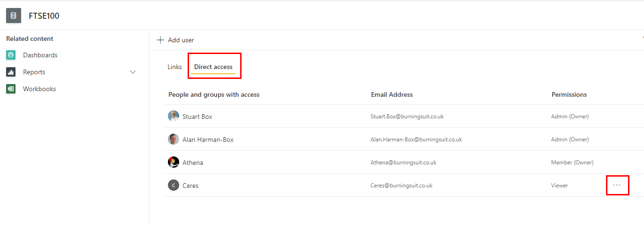Click Stuart Box's profile picture

pos(174,116)
